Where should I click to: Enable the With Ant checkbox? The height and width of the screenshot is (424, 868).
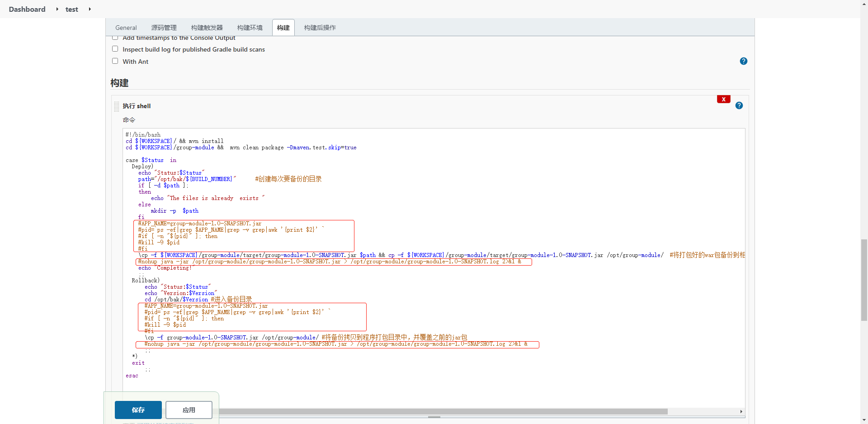(x=115, y=61)
